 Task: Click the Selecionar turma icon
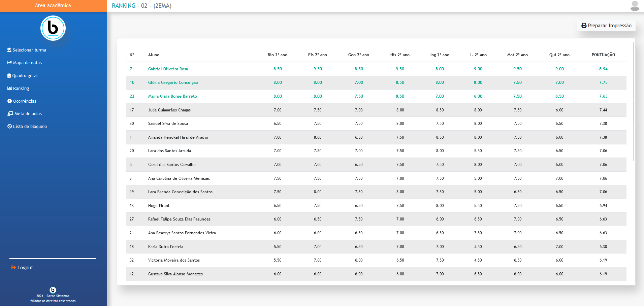9,50
